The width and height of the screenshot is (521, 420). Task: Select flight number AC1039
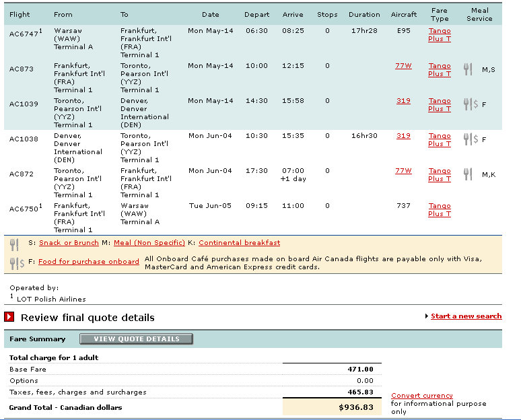[24, 104]
